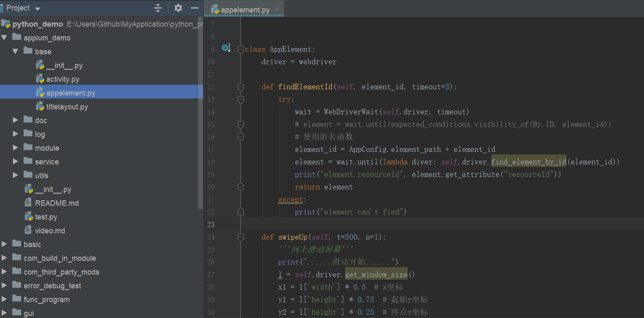This screenshot has height=318, width=644.
Task: Fold the class AppElement block
Action: 241,49
